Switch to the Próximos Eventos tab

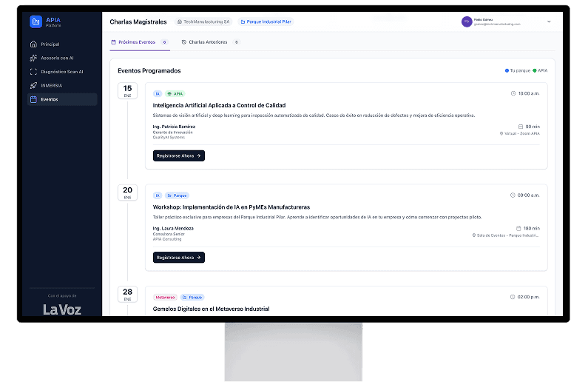point(139,42)
